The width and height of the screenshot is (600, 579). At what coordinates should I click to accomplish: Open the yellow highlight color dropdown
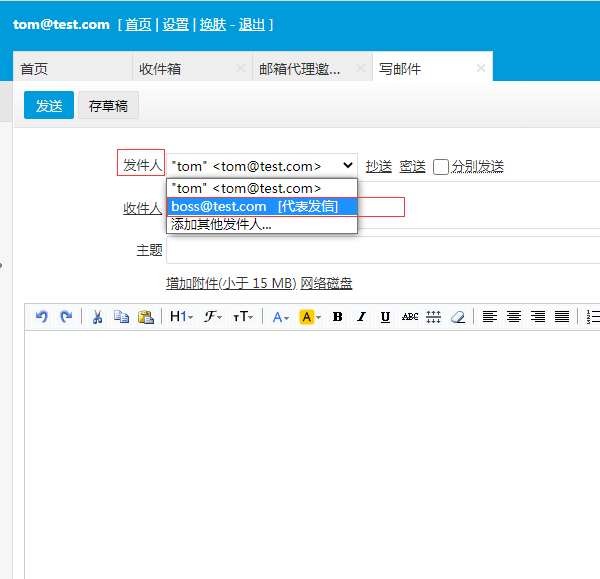pos(310,317)
